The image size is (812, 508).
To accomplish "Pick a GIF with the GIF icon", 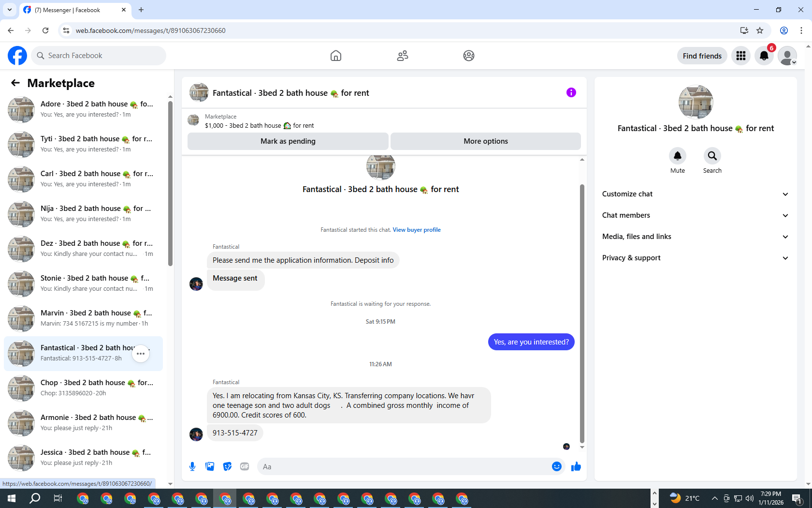I will (245, 466).
